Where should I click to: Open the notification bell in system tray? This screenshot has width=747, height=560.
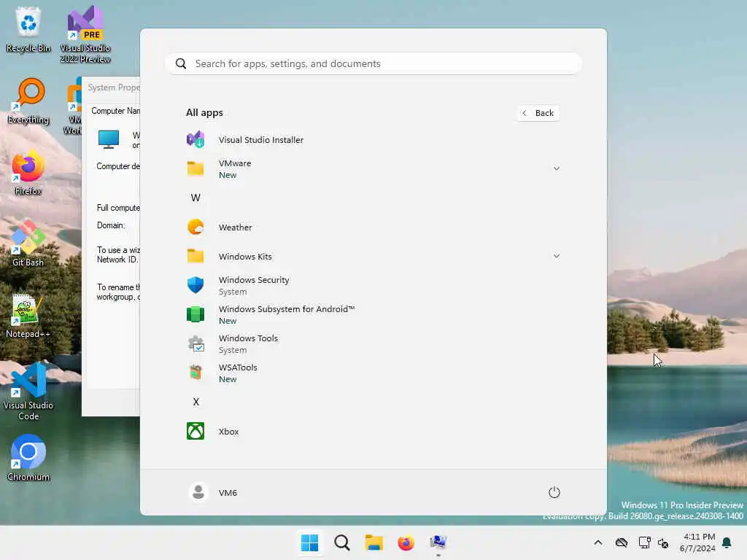[x=727, y=542]
